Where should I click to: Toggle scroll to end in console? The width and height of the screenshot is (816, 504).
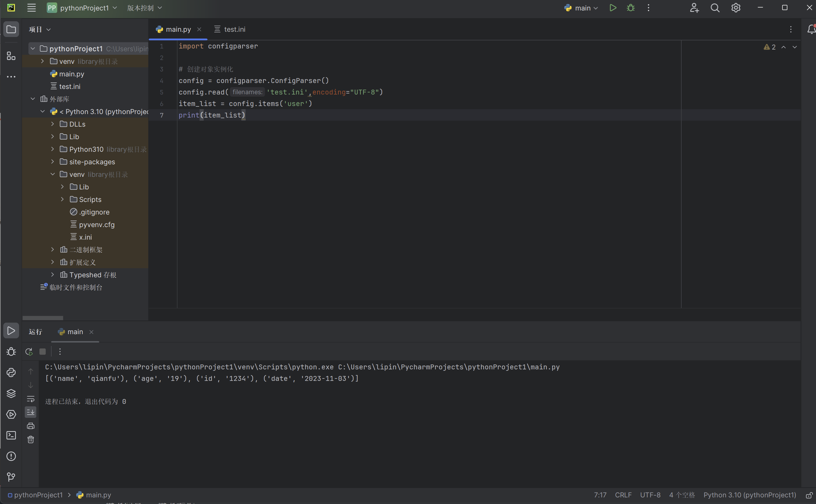click(31, 412)
